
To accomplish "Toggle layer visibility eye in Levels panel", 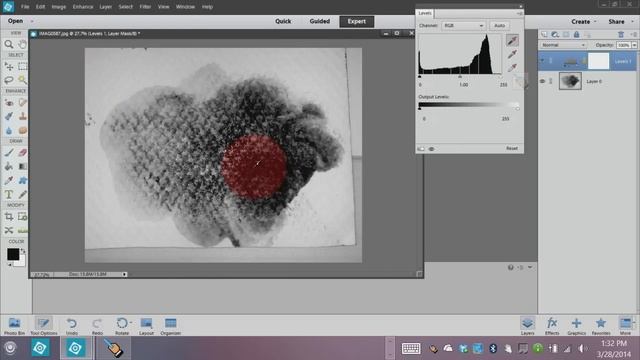I will tap(431, 149).
